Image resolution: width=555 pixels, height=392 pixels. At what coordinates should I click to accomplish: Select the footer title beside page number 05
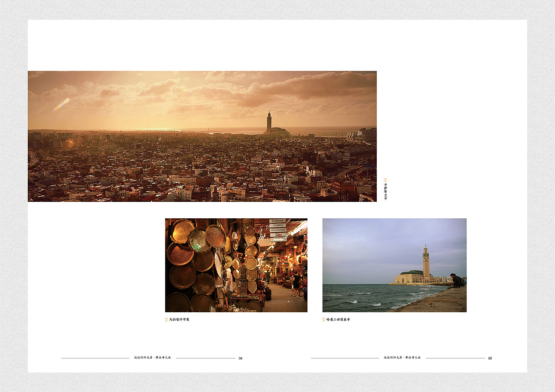[402, 358]
